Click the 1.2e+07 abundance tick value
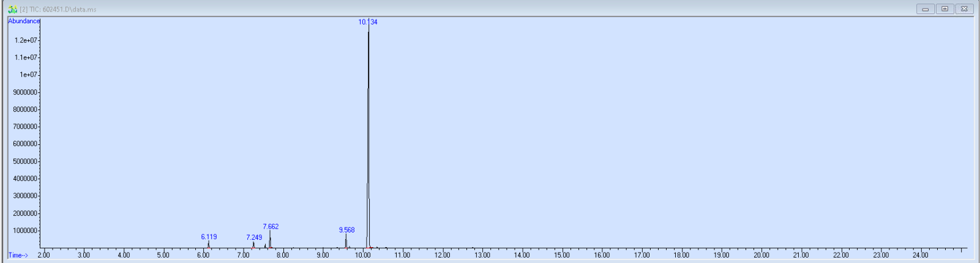 tap(26, 40)
